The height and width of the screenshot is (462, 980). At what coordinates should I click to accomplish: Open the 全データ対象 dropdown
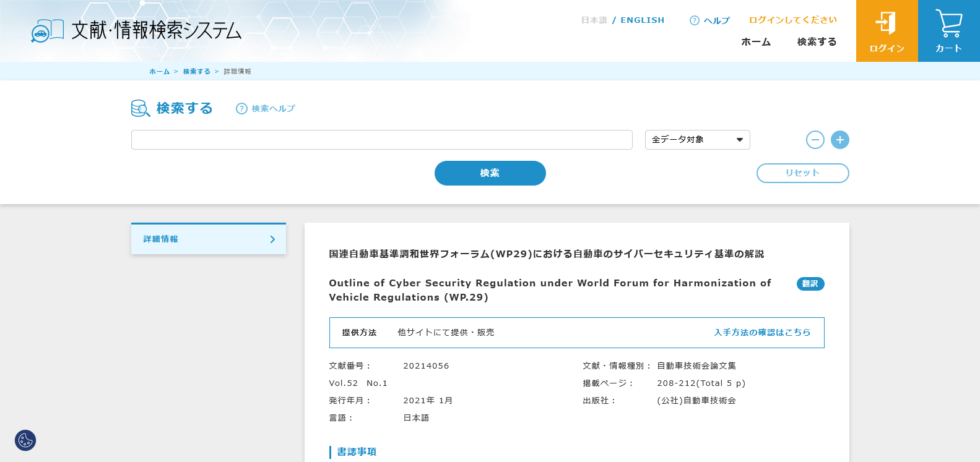pos(697,140)
